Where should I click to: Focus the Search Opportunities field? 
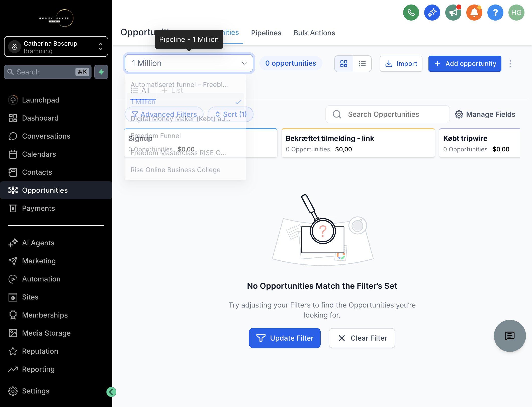tap(388, 114)
